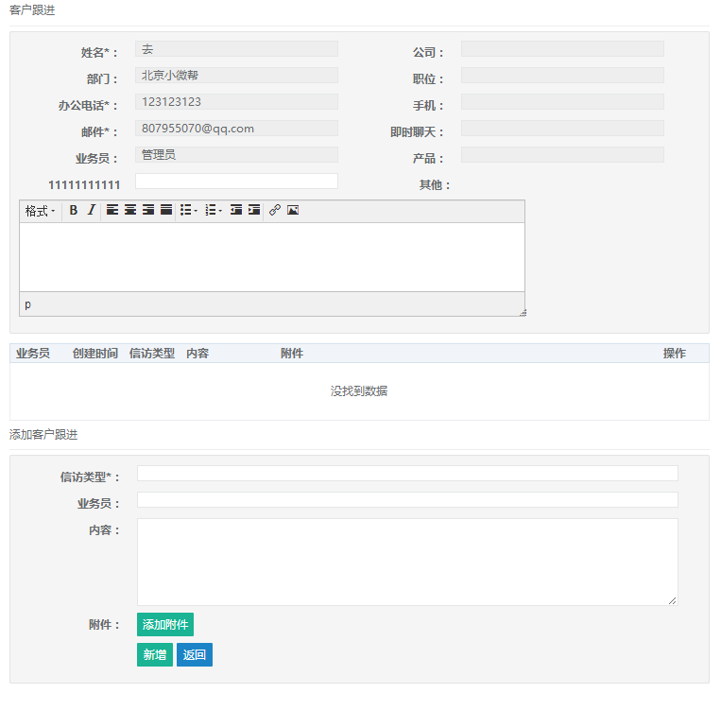
Task: Align editor text to the right
Action: (x=148, y=210)
